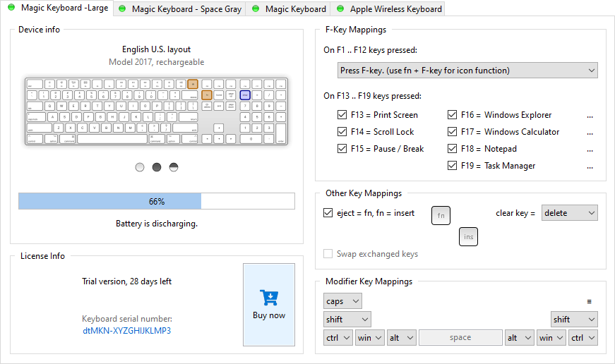Open the caps modifier dropdown
Screen dimensions: 615x364
pyautogui.click(x=342, y=301)
